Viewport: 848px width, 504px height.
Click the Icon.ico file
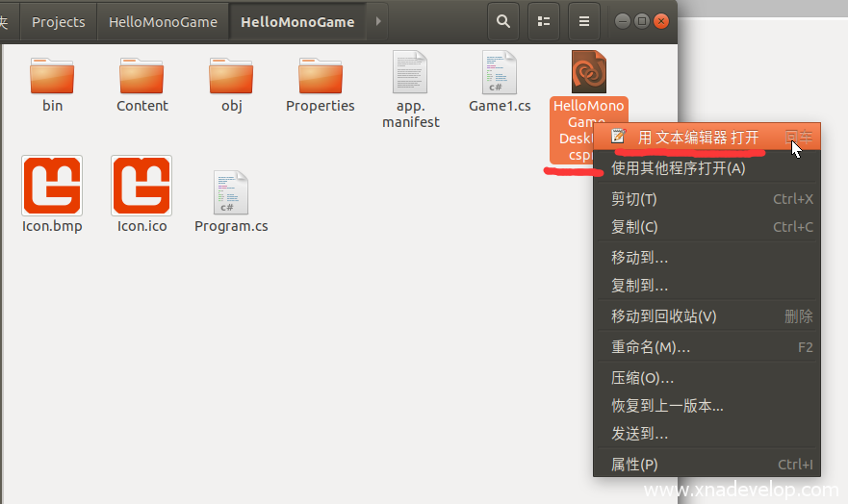[x=141, y=186]
